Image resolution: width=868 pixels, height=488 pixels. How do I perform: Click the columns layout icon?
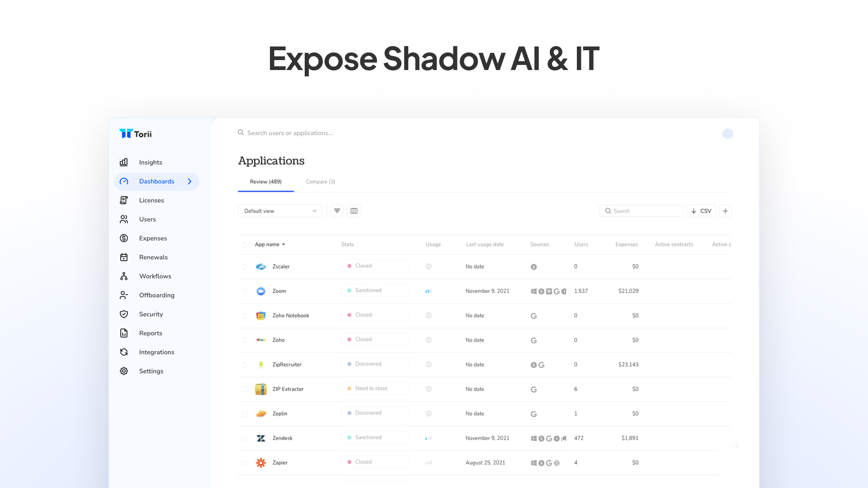(x=354, y=211)
